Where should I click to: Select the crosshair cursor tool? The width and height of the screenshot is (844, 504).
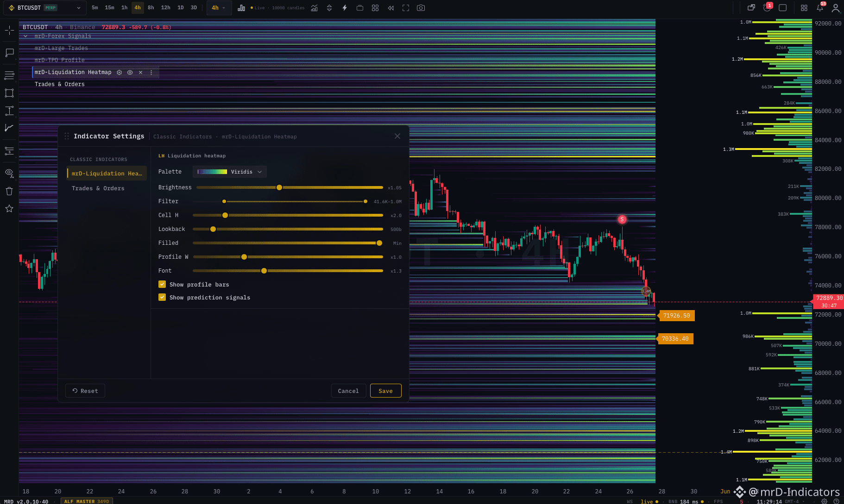click(9, 31)
